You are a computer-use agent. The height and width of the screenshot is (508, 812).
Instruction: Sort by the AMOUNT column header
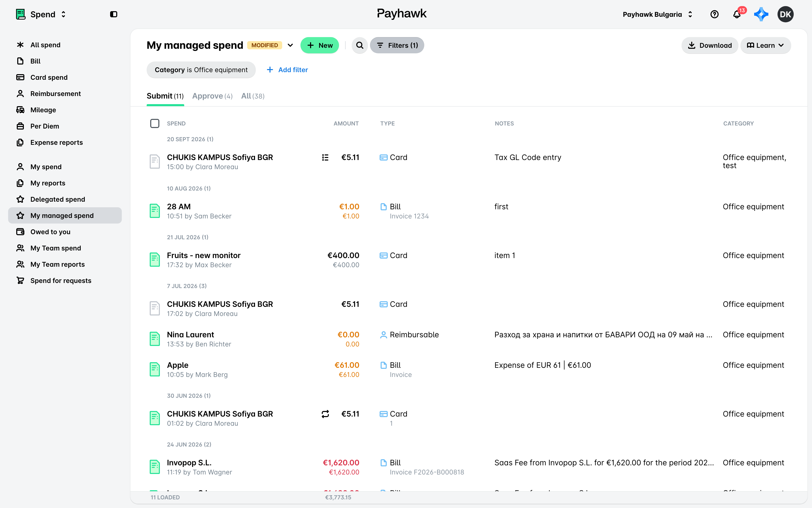[x=346, y=123]
